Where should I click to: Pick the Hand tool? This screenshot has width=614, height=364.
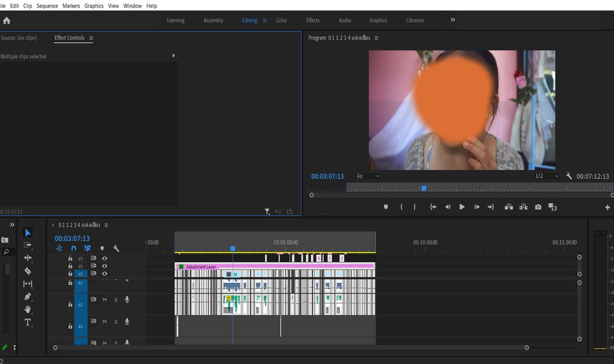point(28,309)
